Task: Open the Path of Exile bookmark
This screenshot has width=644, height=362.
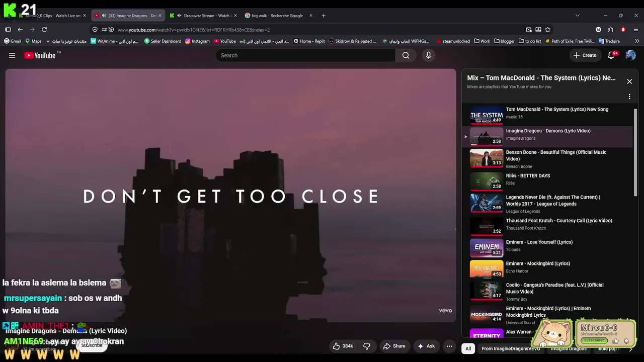Action: click(x=570, y=41)
